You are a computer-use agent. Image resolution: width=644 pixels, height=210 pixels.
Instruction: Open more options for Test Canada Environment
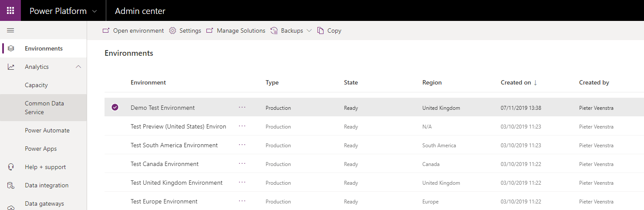[242, 163]
